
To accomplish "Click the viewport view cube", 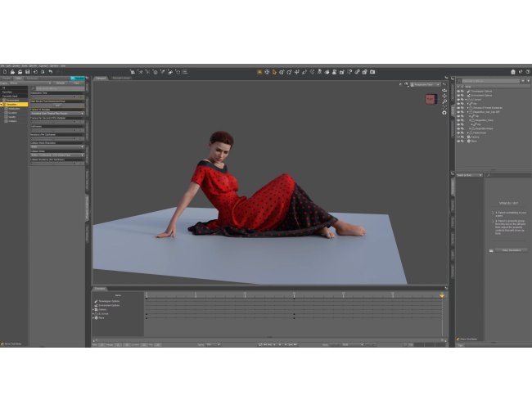I will tap(431, 99).
